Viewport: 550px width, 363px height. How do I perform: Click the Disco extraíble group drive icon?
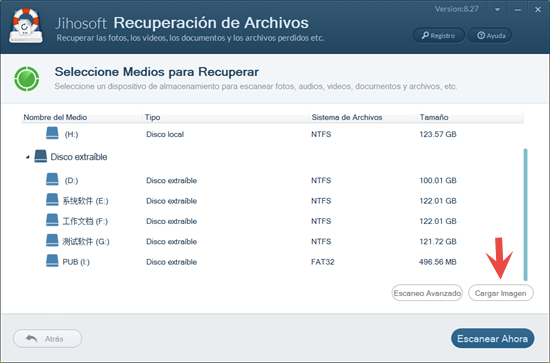tap(41, 156)
